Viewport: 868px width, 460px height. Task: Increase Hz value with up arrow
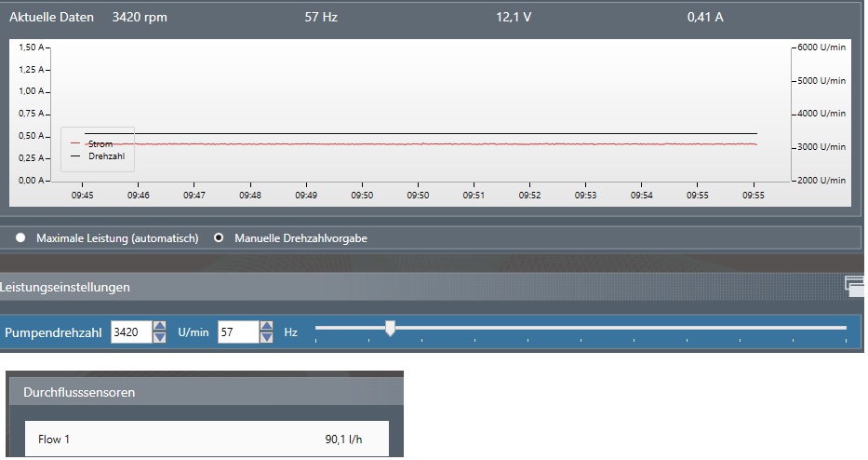266,327
